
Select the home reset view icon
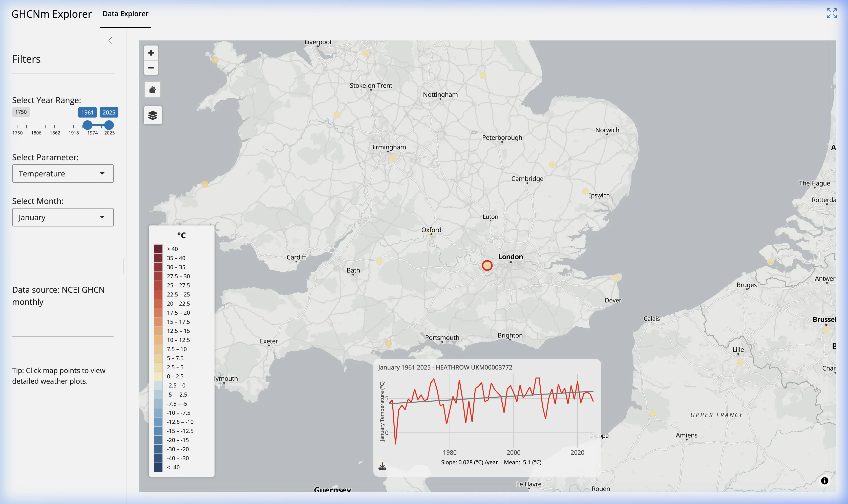coord(152,89)
